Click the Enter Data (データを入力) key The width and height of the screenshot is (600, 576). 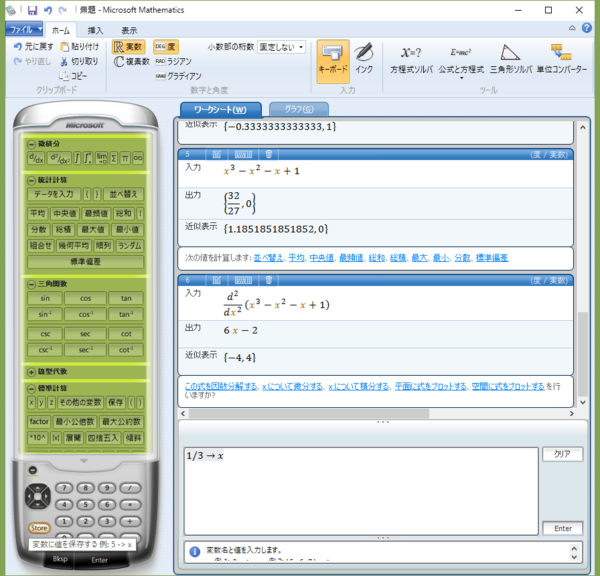[x=54, y=194]
